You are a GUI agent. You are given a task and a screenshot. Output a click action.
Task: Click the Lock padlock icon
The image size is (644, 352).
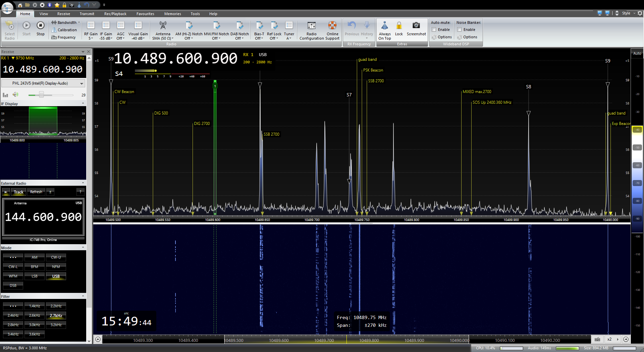[x=399, y=26]
